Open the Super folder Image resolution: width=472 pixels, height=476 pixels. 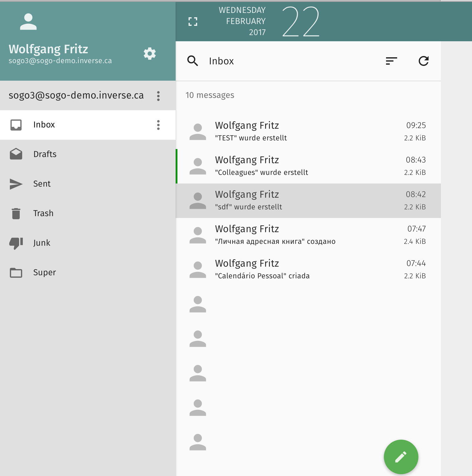[44, 272]
